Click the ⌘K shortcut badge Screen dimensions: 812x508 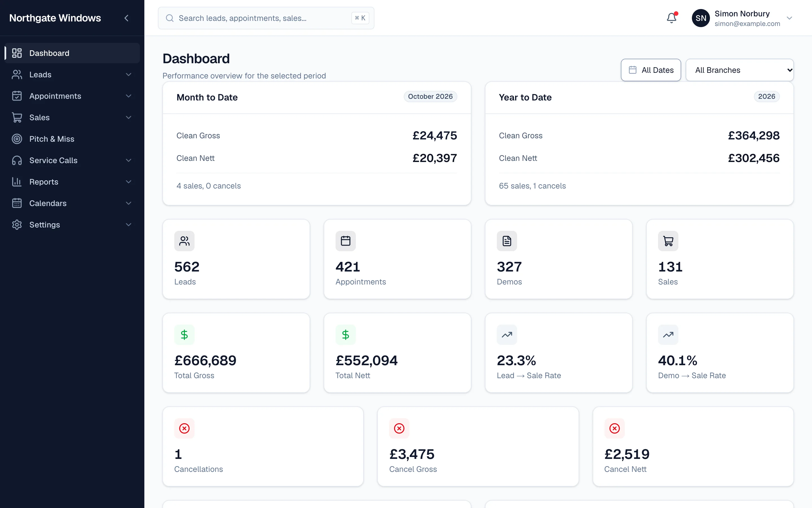pos(360,18)
